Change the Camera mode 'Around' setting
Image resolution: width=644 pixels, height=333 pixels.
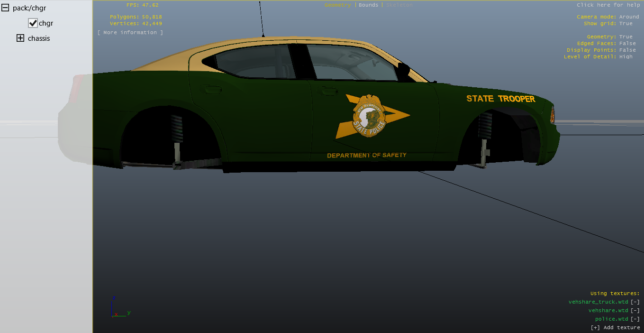(x=629, y=17)
